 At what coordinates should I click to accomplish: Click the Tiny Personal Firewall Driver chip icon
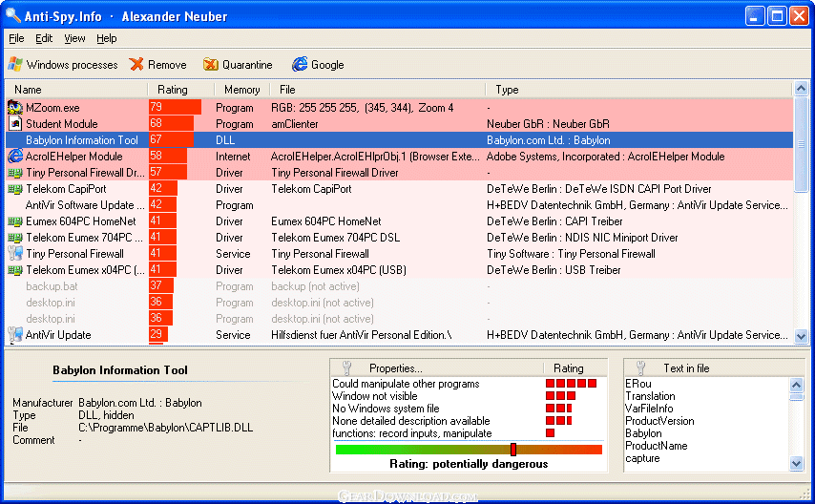15,173
